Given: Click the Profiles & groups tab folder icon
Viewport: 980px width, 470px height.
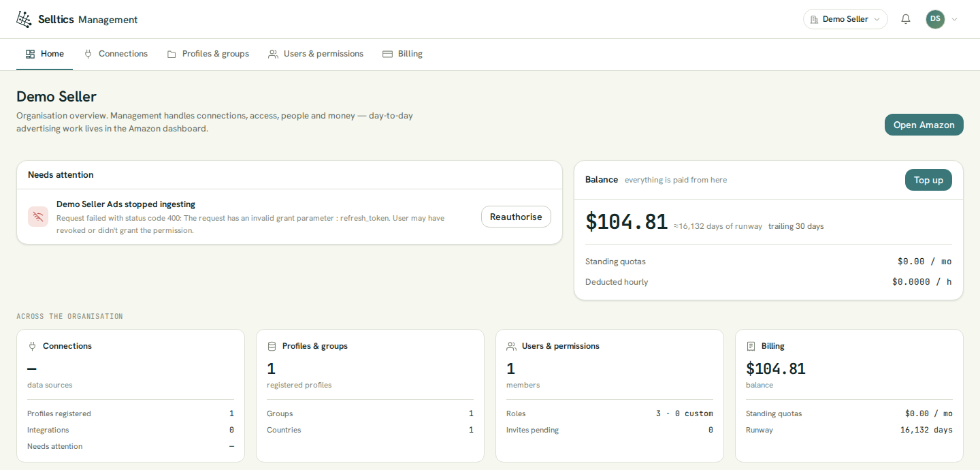Looking at the screenshot, I should point(171,54).
